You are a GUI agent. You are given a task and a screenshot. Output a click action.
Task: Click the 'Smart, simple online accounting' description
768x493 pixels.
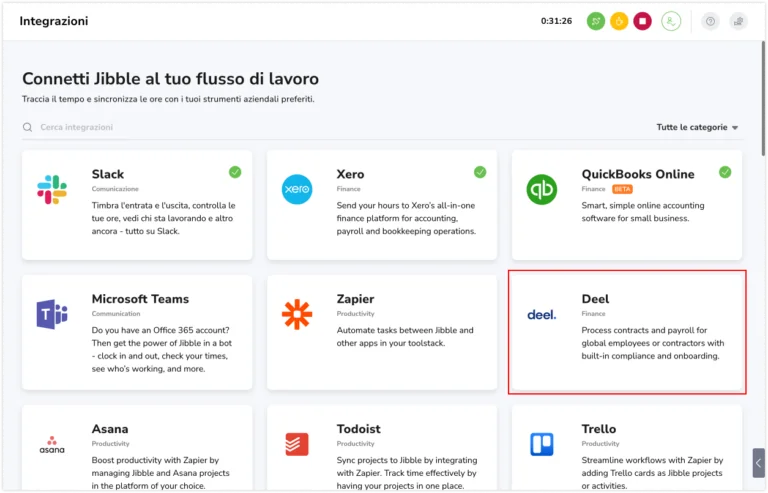(x=643, y=212)
